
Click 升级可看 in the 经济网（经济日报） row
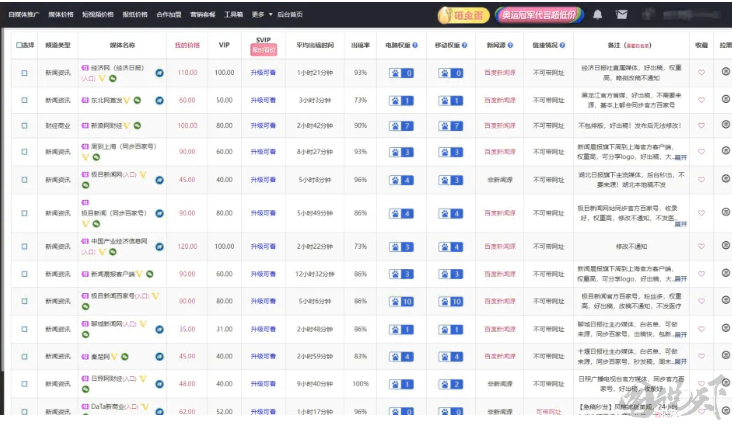click(x=263, y=73)
